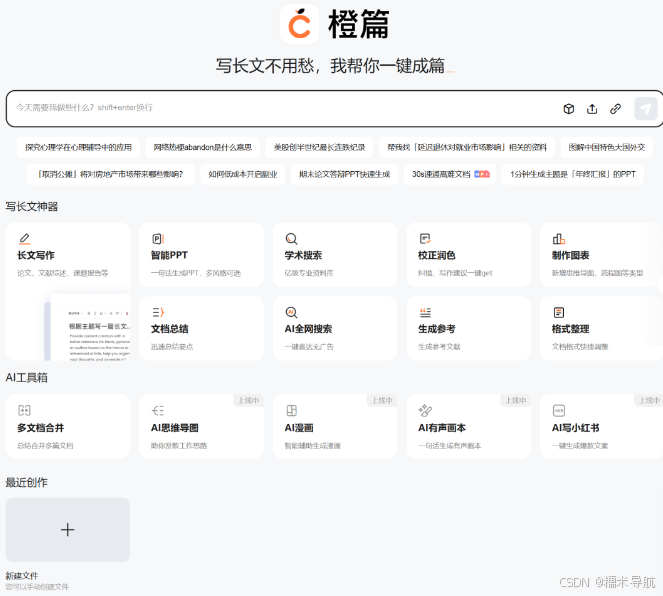Screen dimensions: 663x596
Task: Click the 制作图表 chart icon
Action: pyautogui.click(x=559, y=239)
